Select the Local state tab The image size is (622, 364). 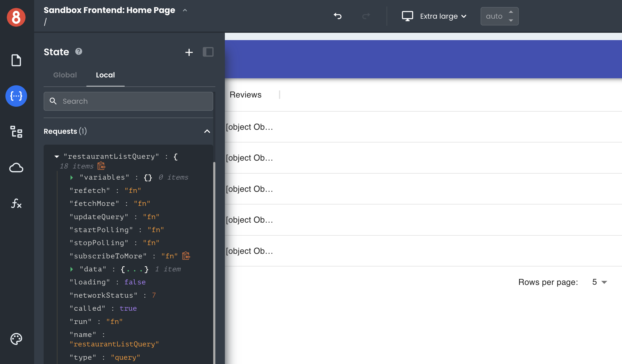105,75
